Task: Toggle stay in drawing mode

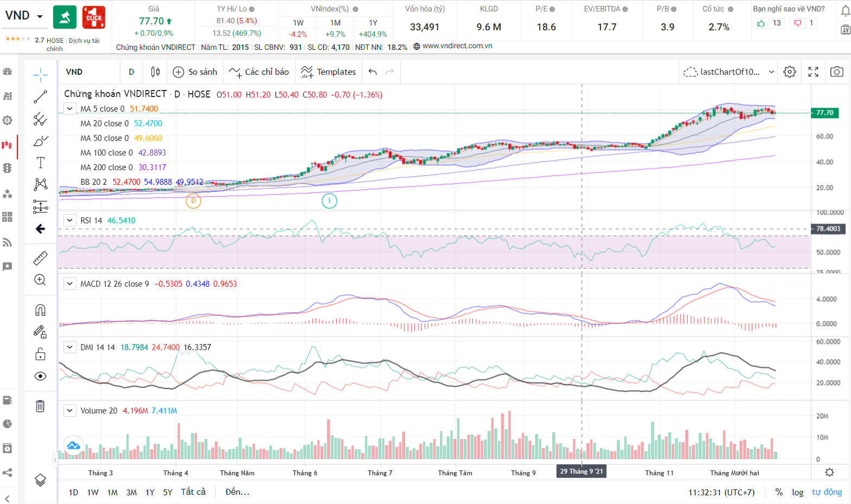Action: (x=41, y=332)
